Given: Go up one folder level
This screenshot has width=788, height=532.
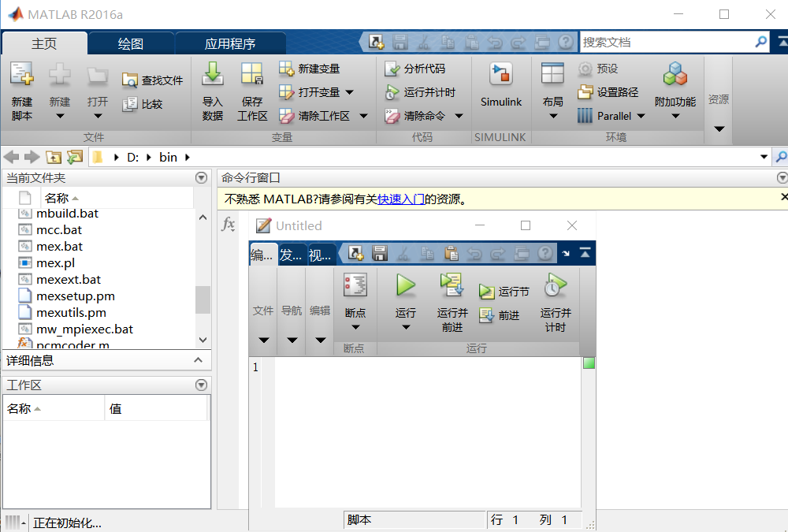Looking at the screenshot, I should click(x=54, y=158).
